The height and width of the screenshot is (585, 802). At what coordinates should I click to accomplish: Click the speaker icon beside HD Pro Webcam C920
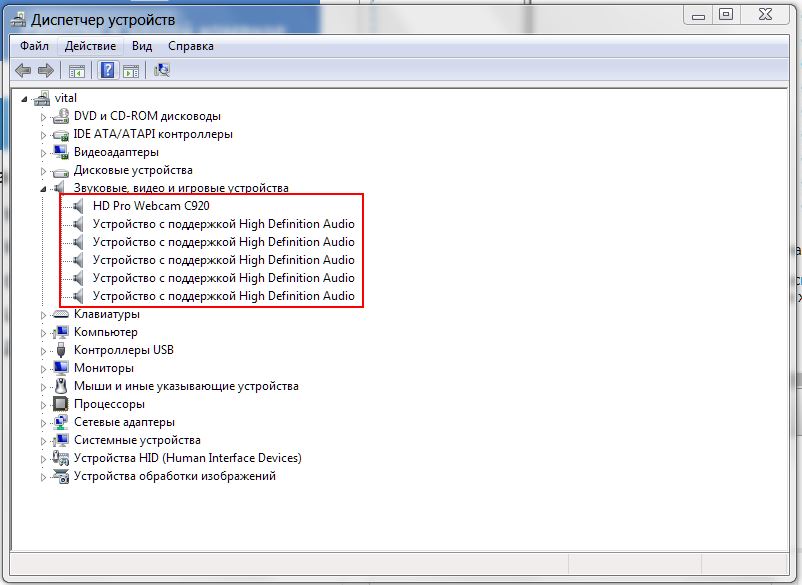[78, 206]
